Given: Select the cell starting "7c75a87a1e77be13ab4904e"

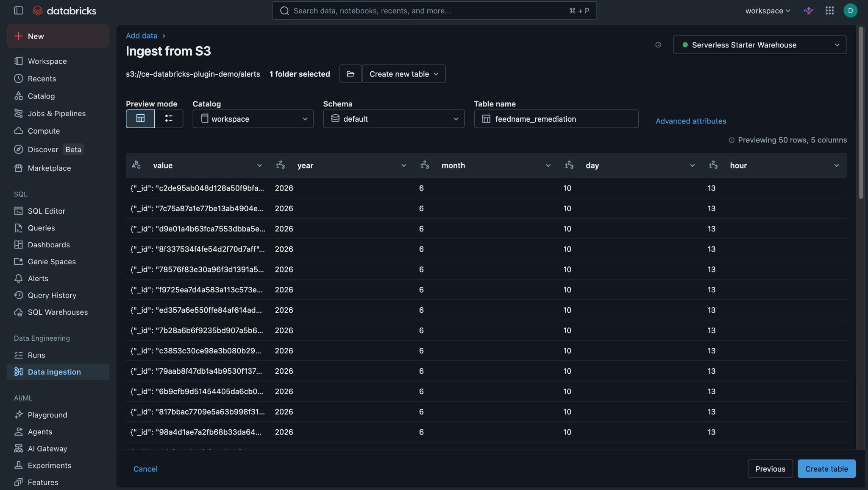Looking at the screenshot, I should 198,208.
